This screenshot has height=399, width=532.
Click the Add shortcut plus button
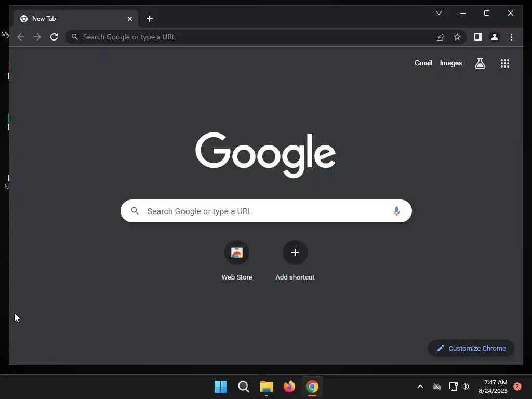pos(295,252)
